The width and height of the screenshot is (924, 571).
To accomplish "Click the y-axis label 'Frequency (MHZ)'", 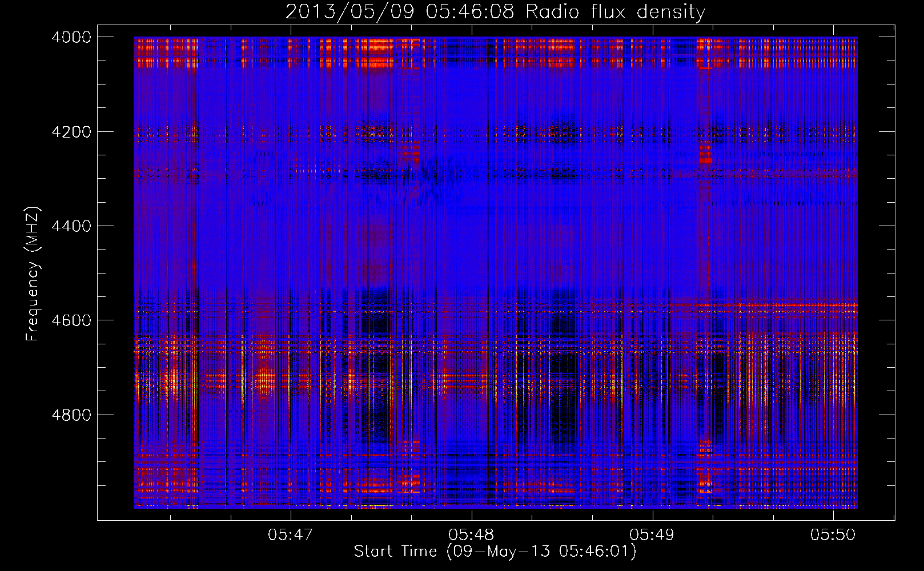I will click(33, 274).
